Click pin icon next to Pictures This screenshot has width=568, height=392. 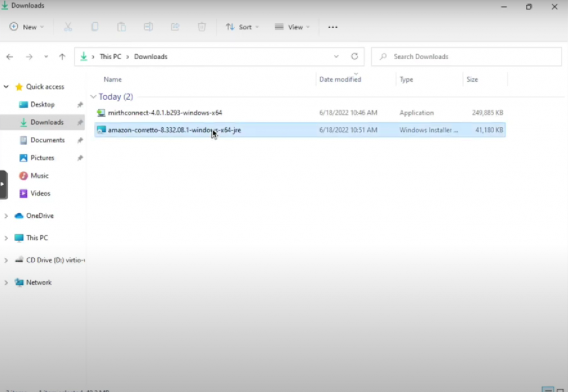(80, 158)
